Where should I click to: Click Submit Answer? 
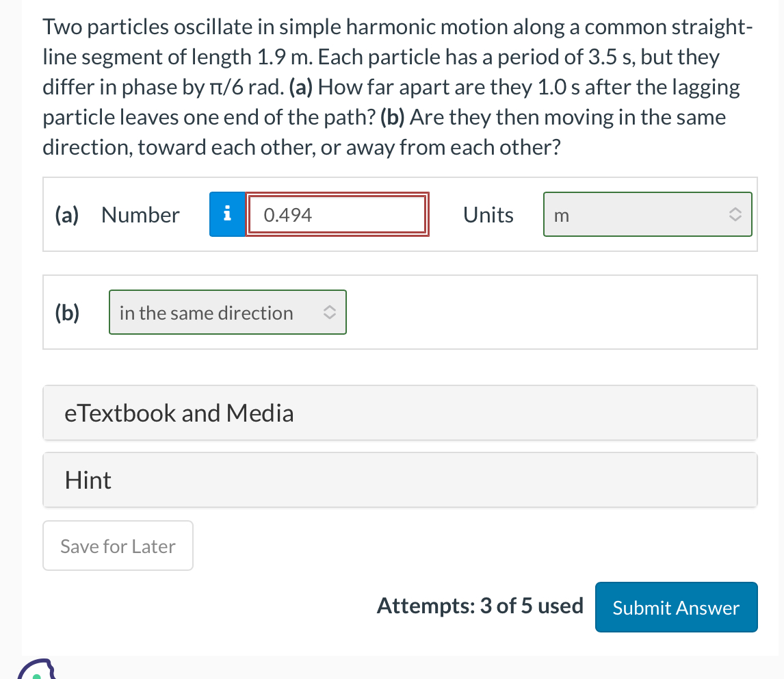tap(676, 607)
